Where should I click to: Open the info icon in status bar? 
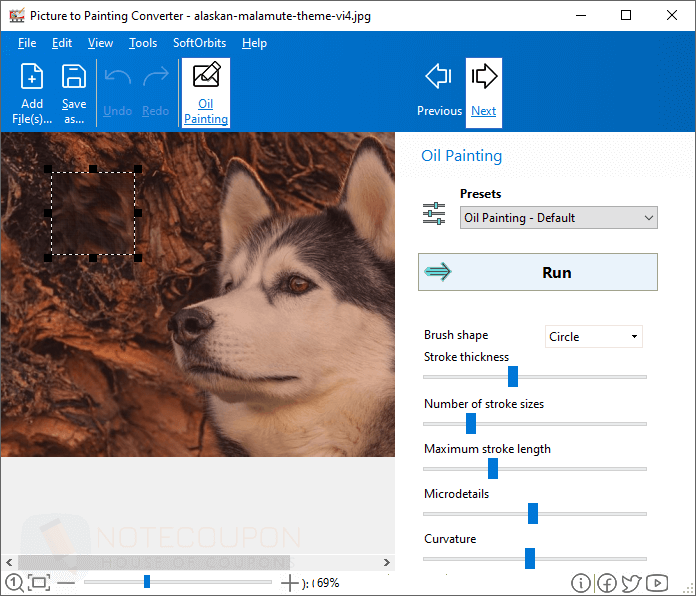coord(581,583)
